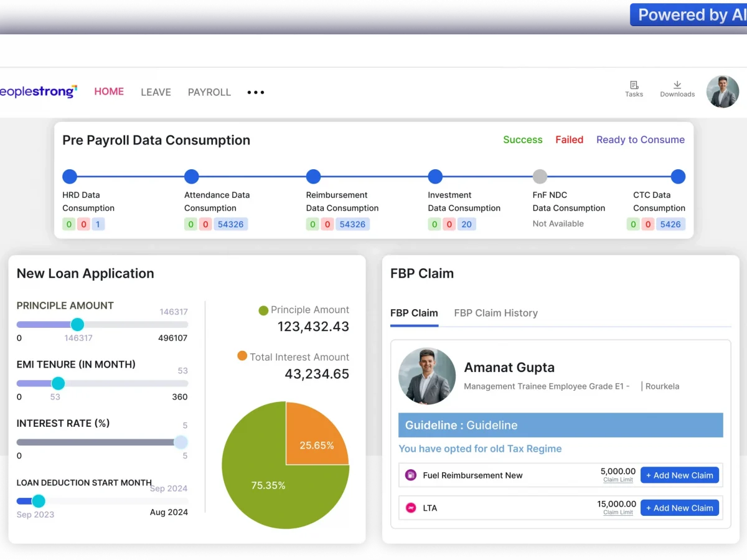Click the CTC Data Consumption step dot
This screenshot has height=560, width=747.
tap(678, 177)
